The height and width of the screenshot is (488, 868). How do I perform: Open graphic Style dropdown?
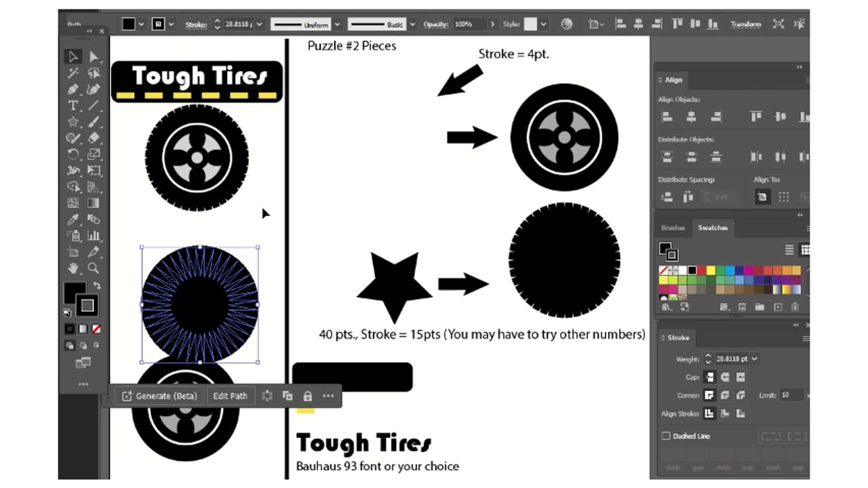pyautogui.click(x=544, y=24)
